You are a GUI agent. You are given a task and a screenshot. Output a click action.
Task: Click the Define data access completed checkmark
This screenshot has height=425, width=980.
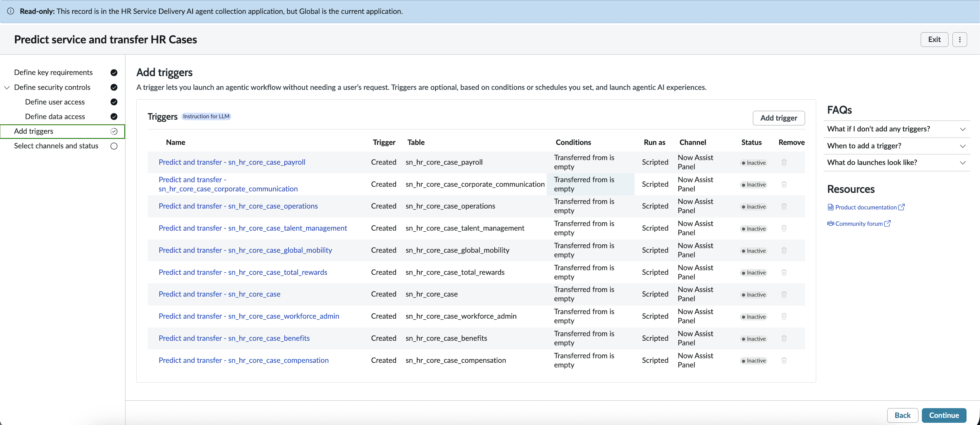coord(114,116)
